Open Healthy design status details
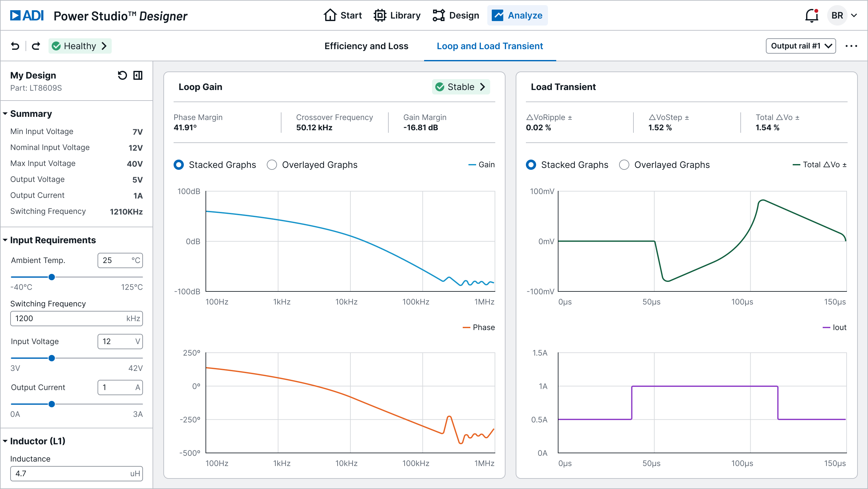868x489 pixels. pyautogui.click(x=80, y=46)
